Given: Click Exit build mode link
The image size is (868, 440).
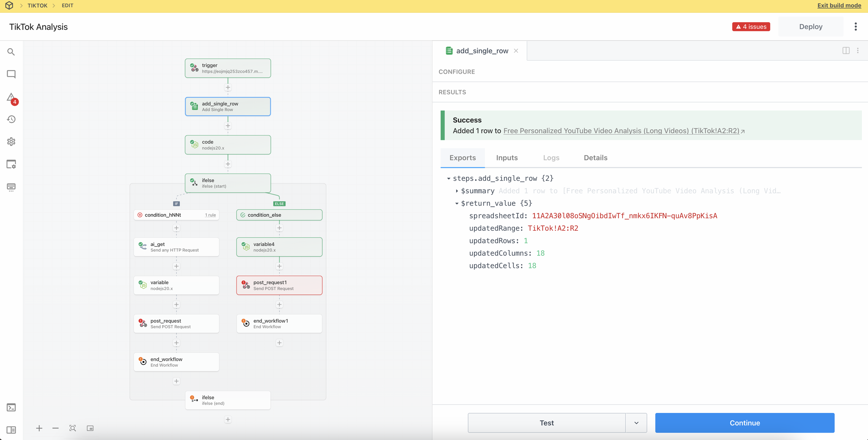Looking at the screenshot, I should pyautogui.click(x=839, y=6).
